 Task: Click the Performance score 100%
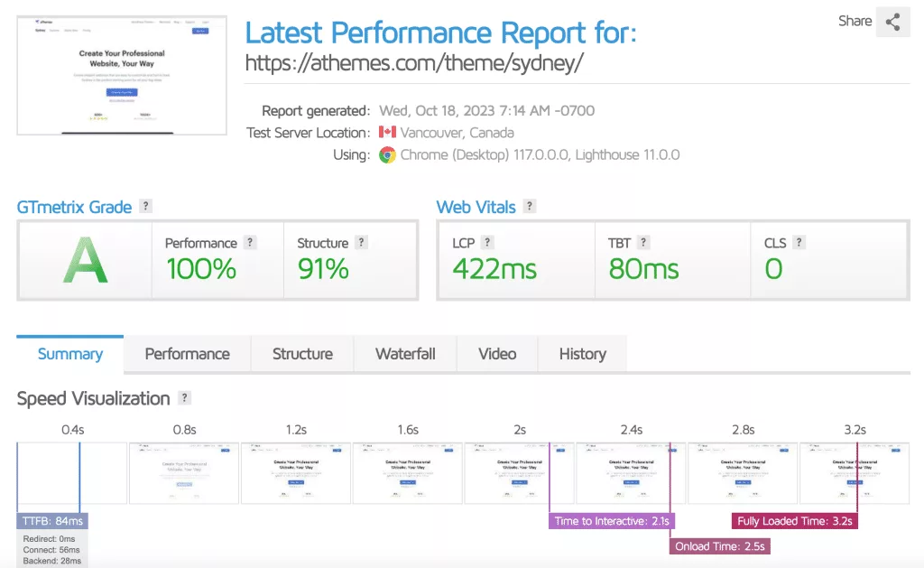coord(201,269)
